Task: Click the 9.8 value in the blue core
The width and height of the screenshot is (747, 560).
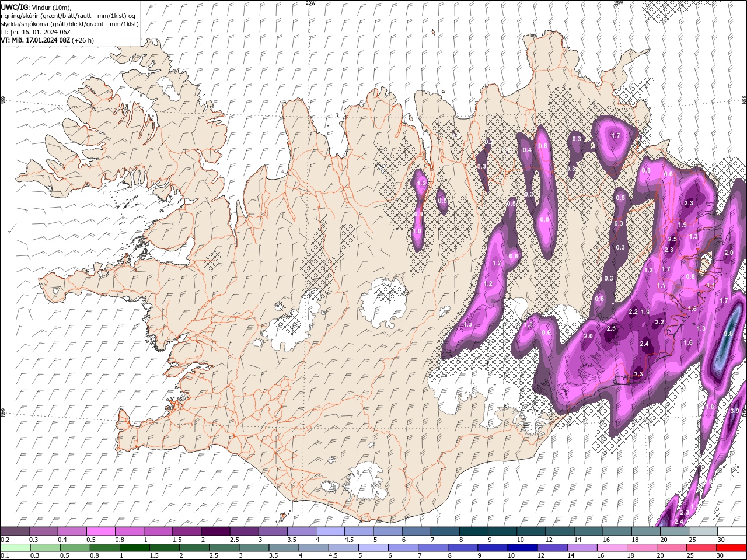Action: pyautogui.click(x=728, y=334)
